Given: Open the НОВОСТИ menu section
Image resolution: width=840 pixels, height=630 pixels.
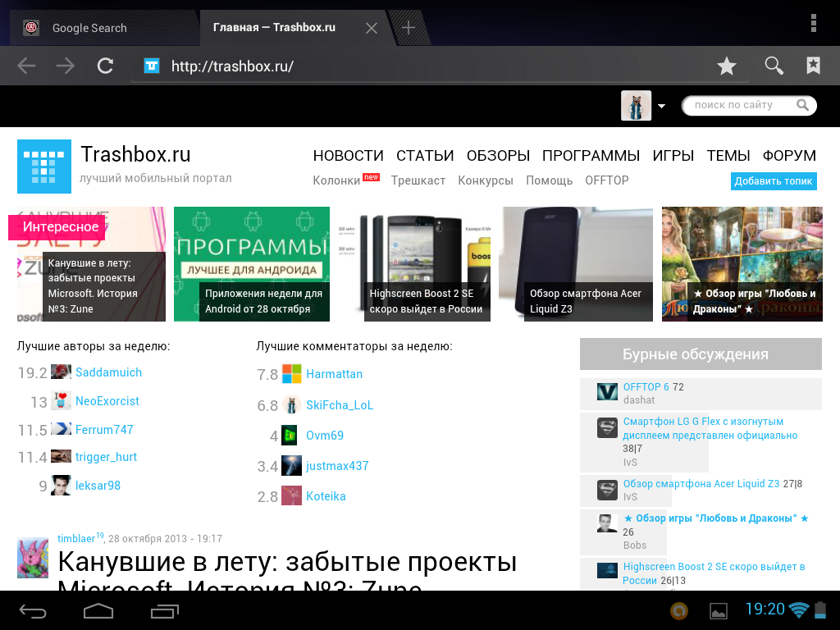Looking at the screenshot, I should [348, 156].
